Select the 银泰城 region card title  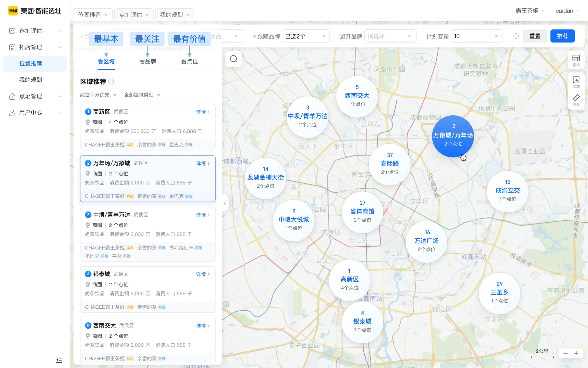coord(102,274)
